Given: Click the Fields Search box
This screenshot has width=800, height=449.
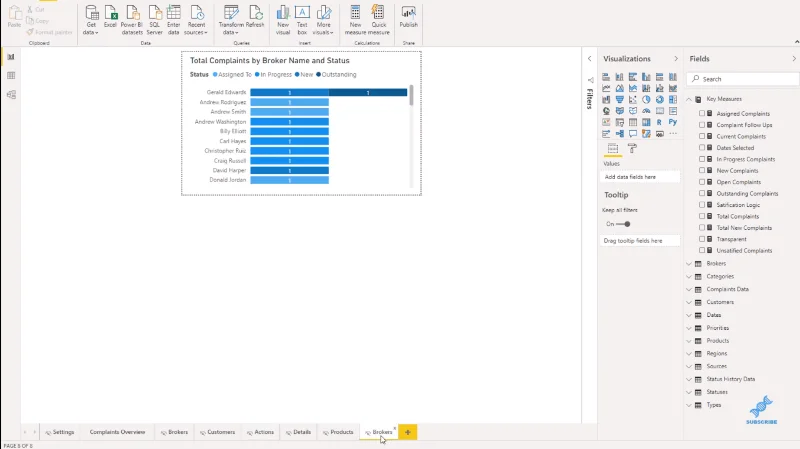Looking at the screenshot, I should 743,79.
